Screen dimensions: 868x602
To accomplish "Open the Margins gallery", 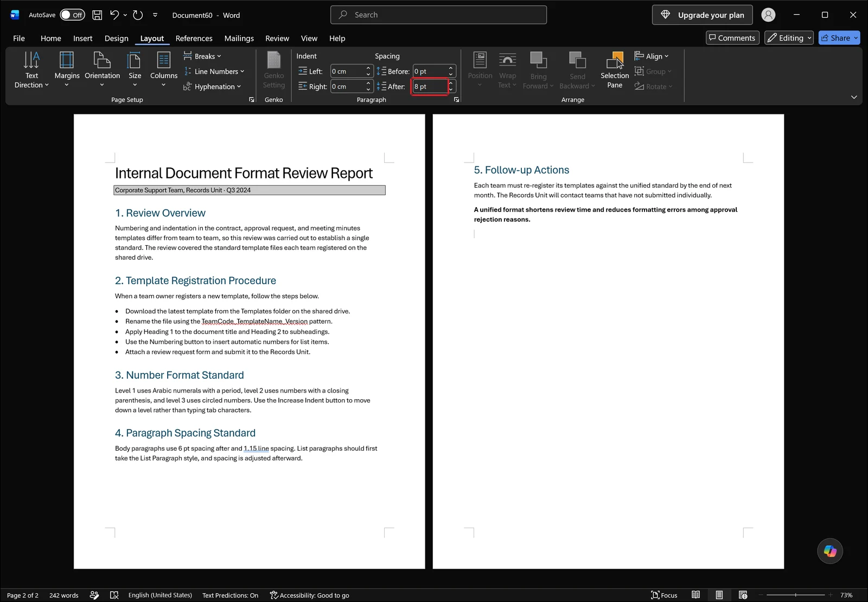I will tap(67, 70).
